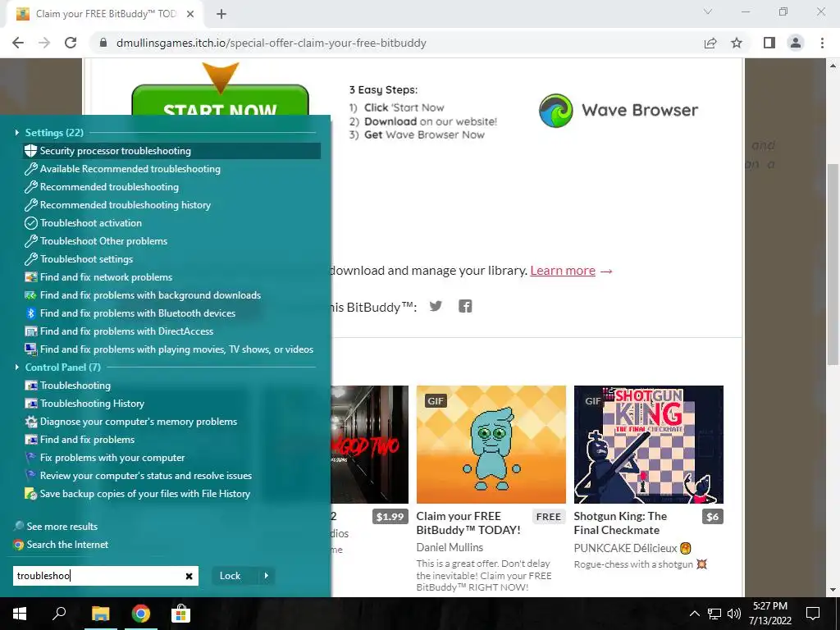
Task: Select Recommended troubleshooting history
Action: point(125,205)
